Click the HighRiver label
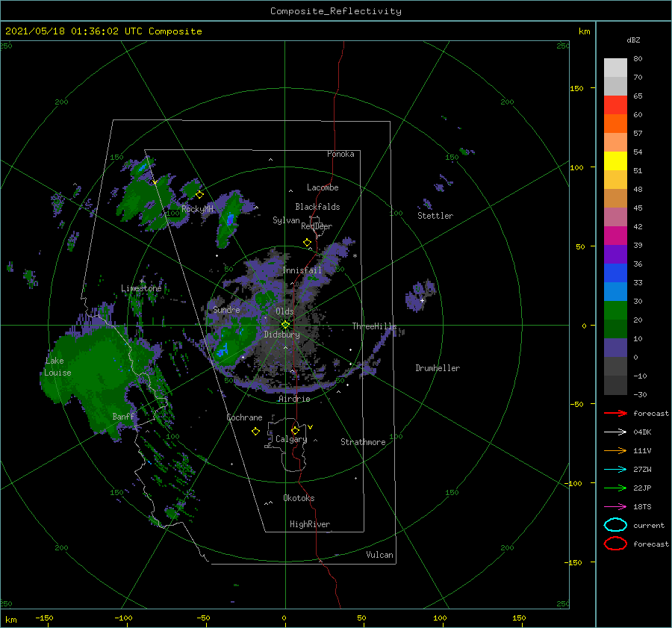Screen dimensions: 672x628 pyautogui.click(x=310, y=524)
